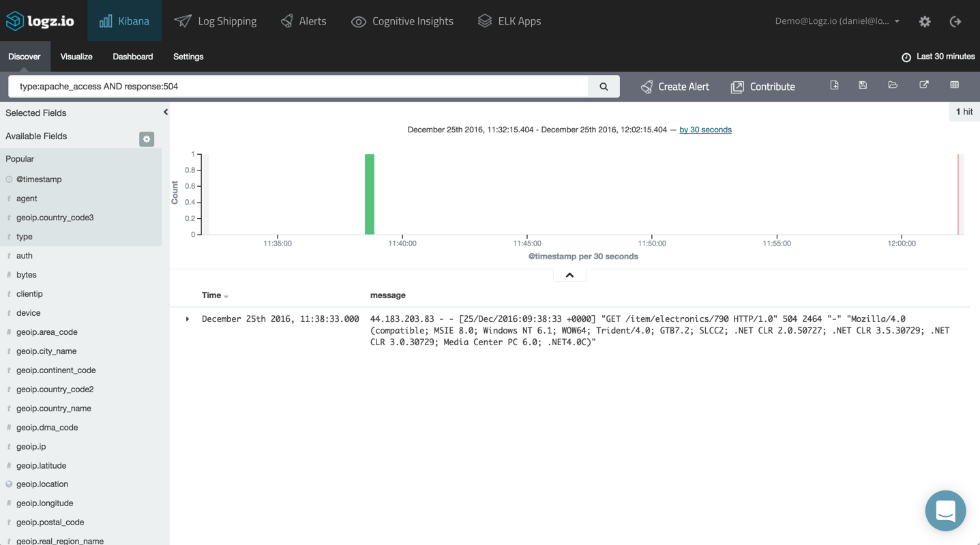Screen dimensions: 980x545
Task: Click the search magnifier button
Action: [604, 87]
